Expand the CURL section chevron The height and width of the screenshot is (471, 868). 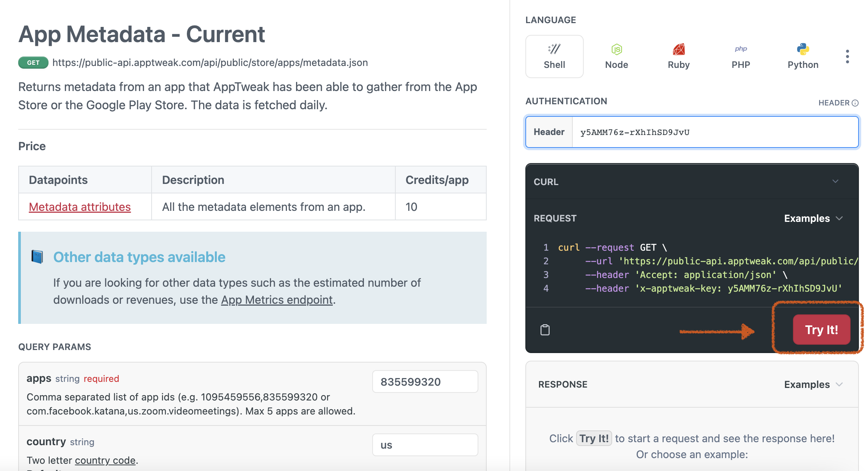835,181
